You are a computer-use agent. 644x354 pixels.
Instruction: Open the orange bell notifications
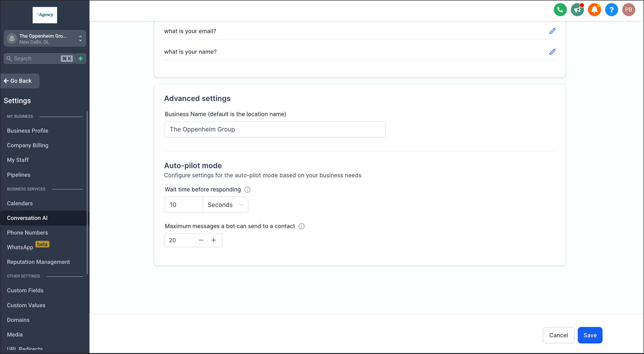click(x=594, y=10)
